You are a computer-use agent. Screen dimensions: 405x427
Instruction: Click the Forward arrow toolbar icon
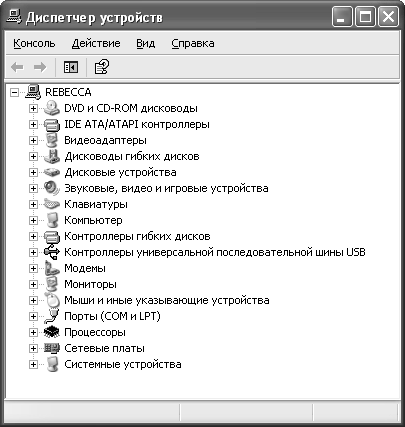pos(40,67)
